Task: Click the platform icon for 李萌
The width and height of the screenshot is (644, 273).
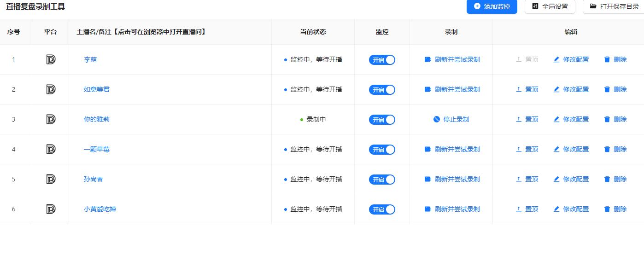Action: coord(51,59)
